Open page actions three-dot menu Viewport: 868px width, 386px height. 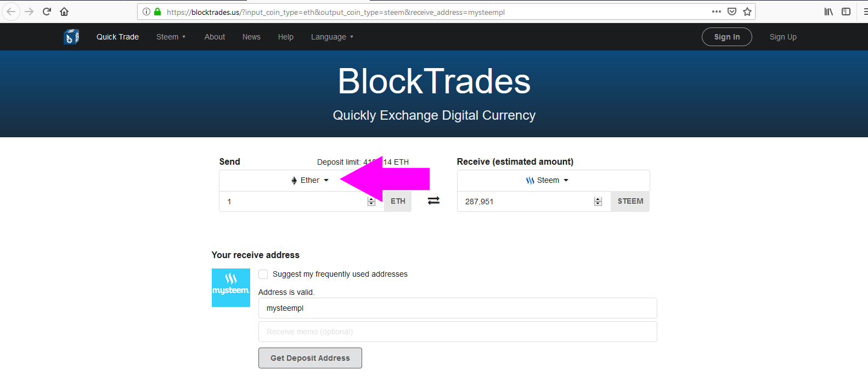click(x=717, y=12)
